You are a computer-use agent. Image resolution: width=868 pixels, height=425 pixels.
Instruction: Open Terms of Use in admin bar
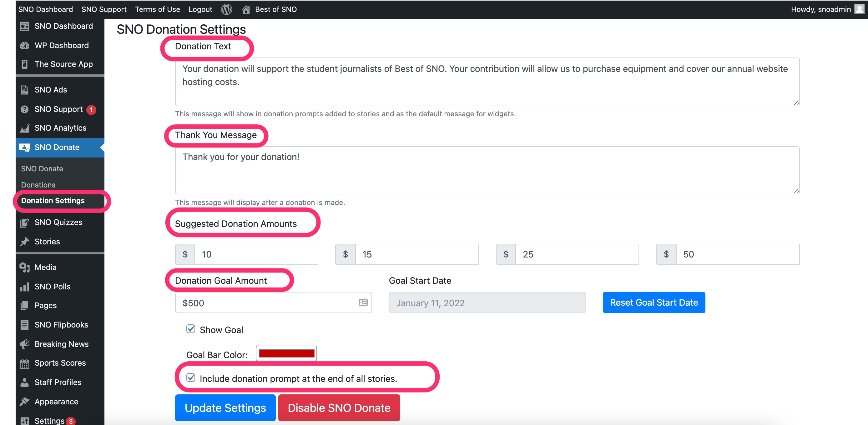pyautogui.click(x=158, y=9)
